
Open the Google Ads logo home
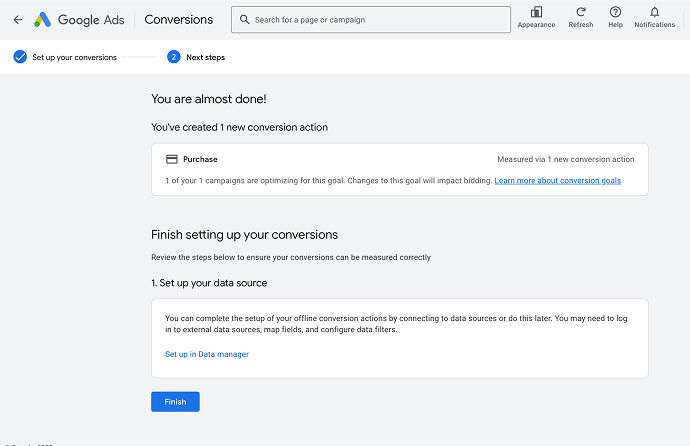[79, 19]
